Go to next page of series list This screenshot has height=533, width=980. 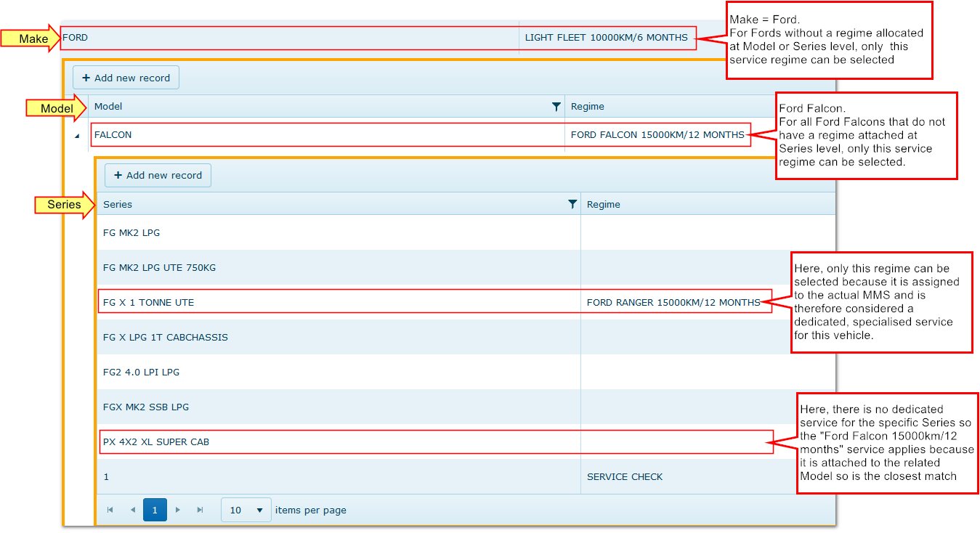point(177,510)
